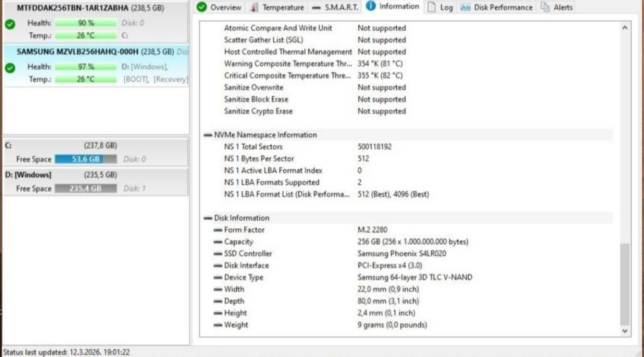The image size is (644, 357).
Task: Click the PCI-Express x4 (3.0) value
Action: [390, 265]
